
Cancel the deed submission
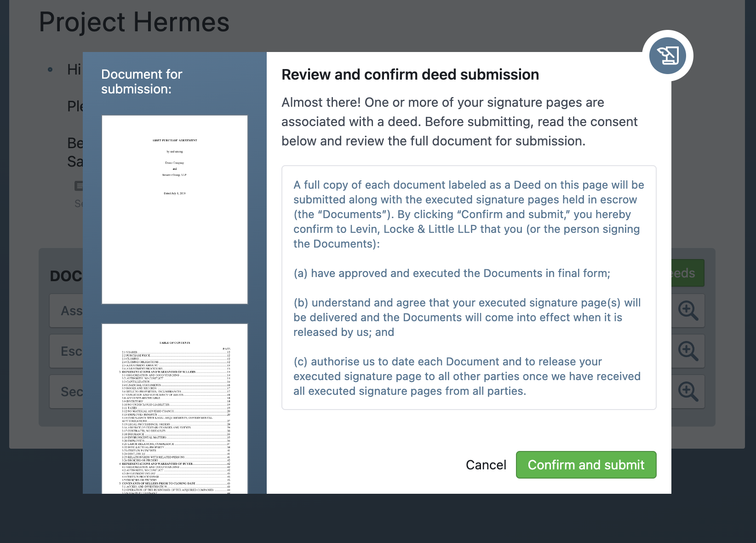point(486,465)
